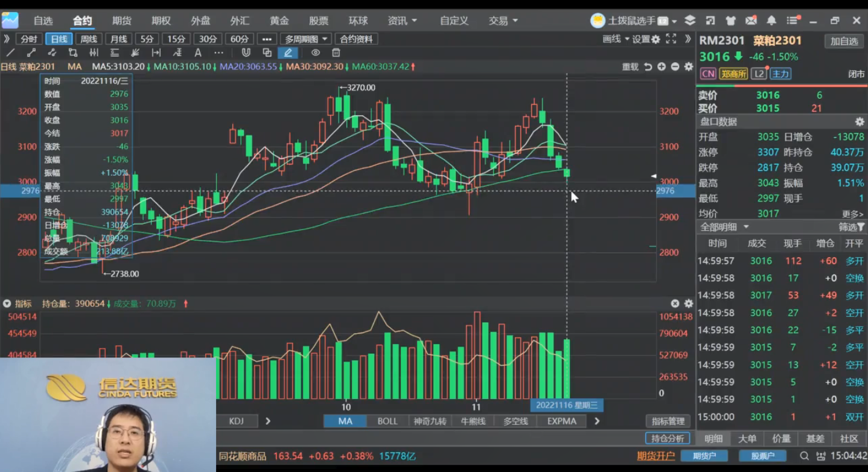This screenshot has height=472, width=868.
Task: Delete drawings with the trash icon
Action: [x=336, y=53]
